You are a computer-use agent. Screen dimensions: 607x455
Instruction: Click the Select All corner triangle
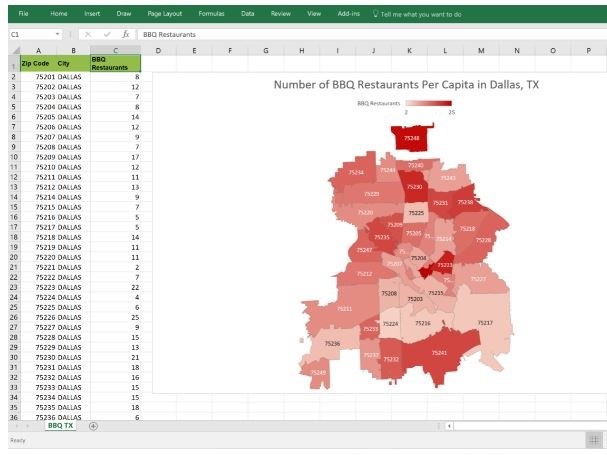click(x=13, y=50)
